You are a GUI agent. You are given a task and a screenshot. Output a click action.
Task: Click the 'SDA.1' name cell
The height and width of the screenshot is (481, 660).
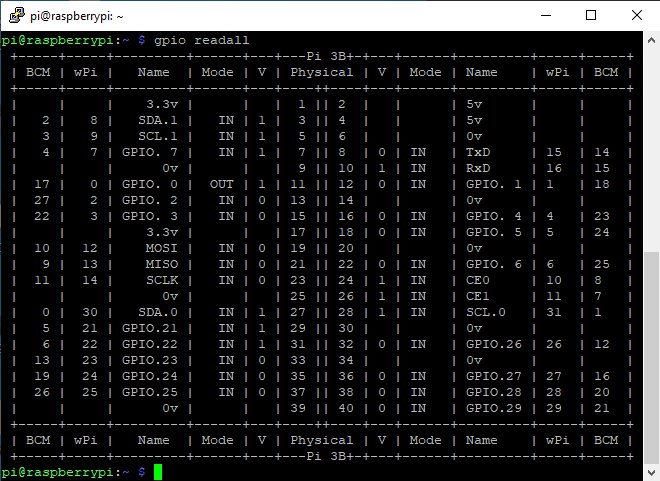click(x=158, y=120)
